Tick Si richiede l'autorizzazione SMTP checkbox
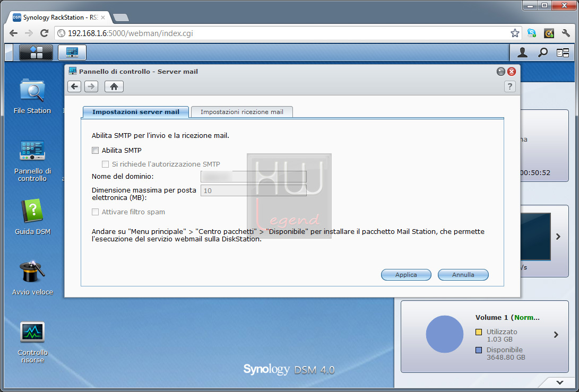 [105, 164]
